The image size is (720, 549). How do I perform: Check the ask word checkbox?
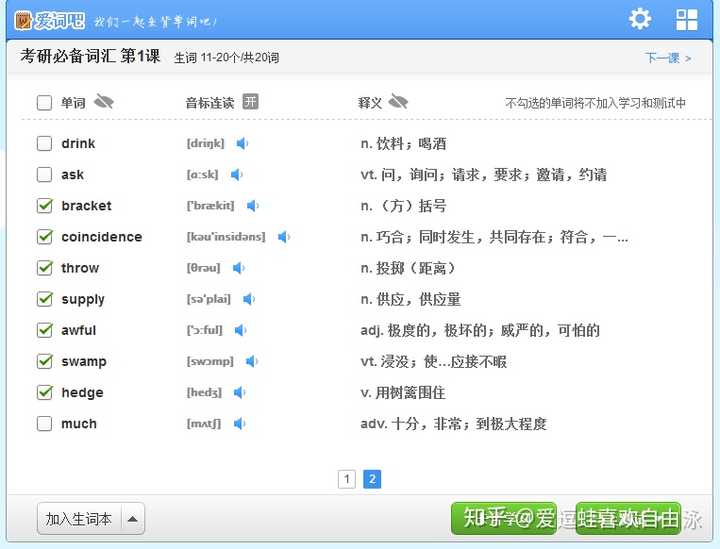click(x=44, y=174)
